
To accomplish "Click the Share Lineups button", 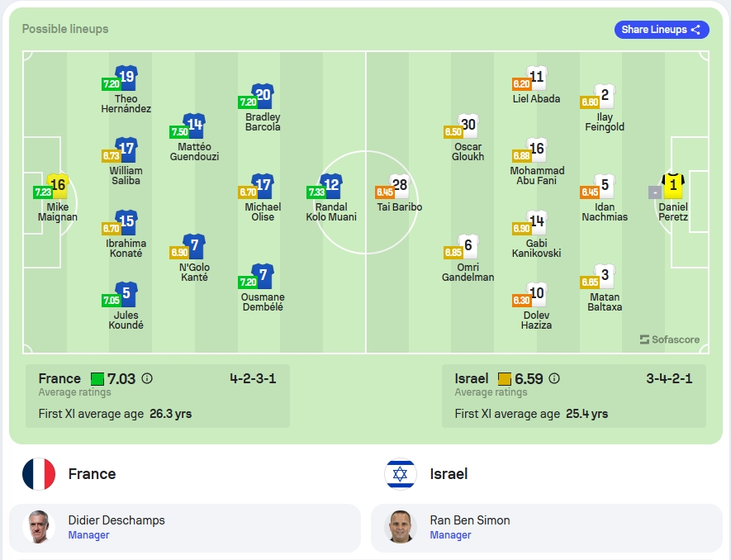I will pos(662,30).
